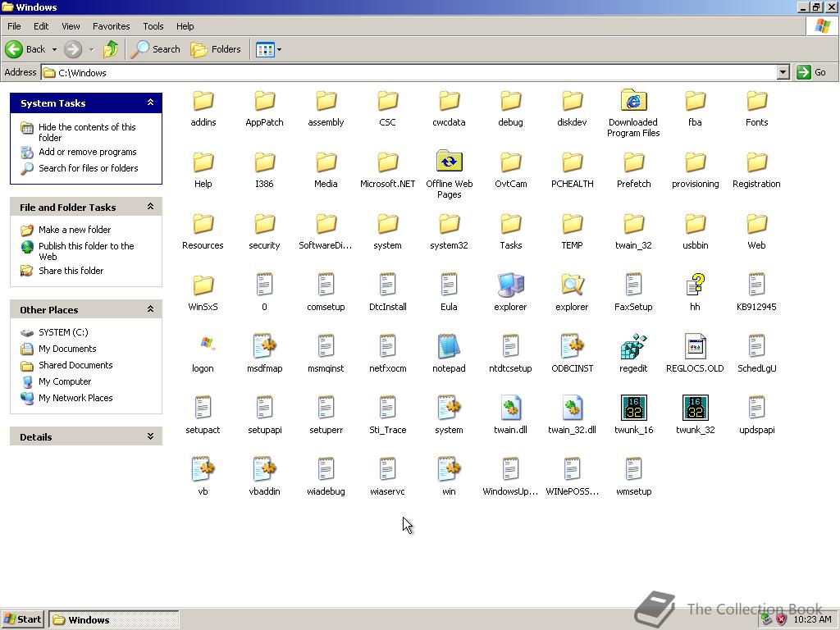Select the notepad application icon
The width and height of the screenshot is (840, 630).
tap(449, 347)
